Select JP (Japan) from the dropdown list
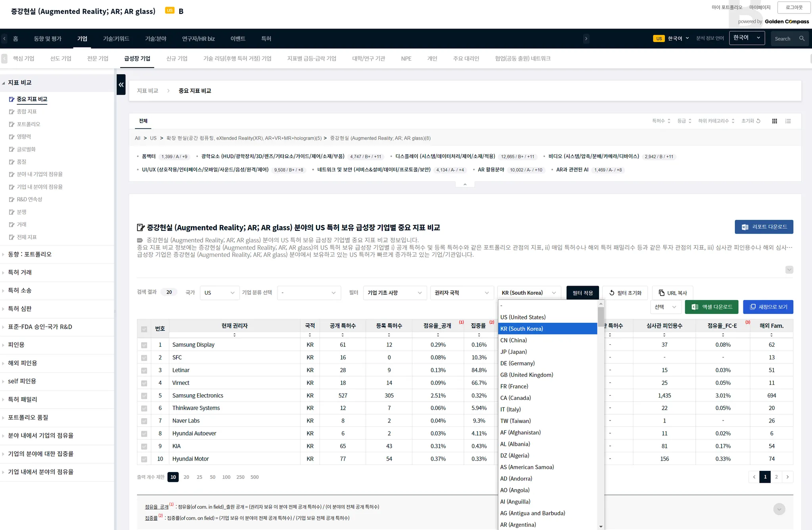Image resolution: width=812 pixels, height=530 pixels. [x=513, y=352]
